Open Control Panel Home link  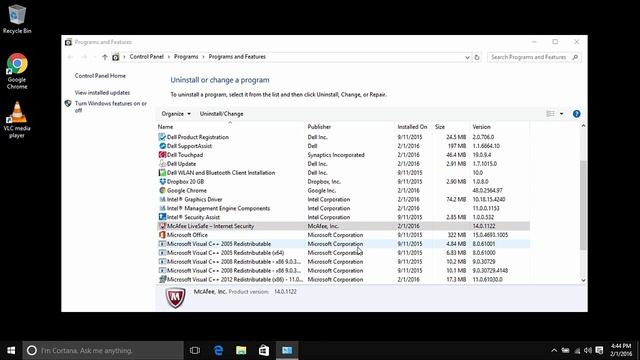click(x=100, y=76)
